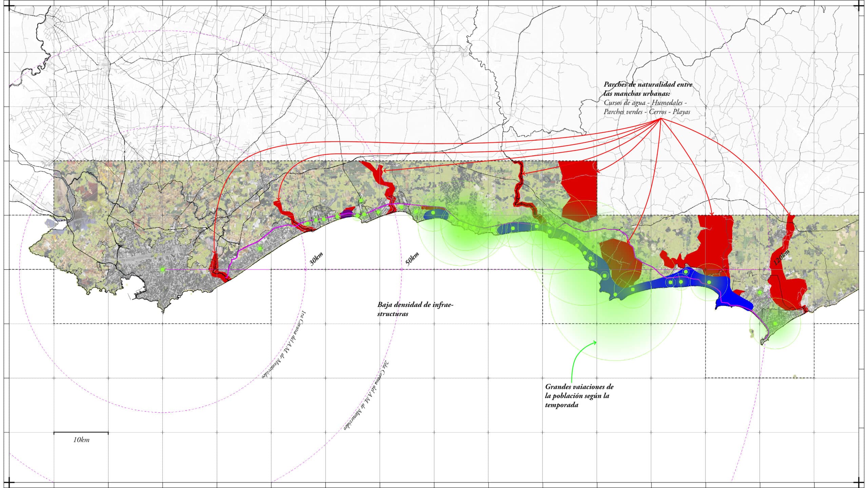Image resolution: width=868 pixels, height=488 pixels.
Task: Click the 10km scale bar line
Action: click(81, 433)
